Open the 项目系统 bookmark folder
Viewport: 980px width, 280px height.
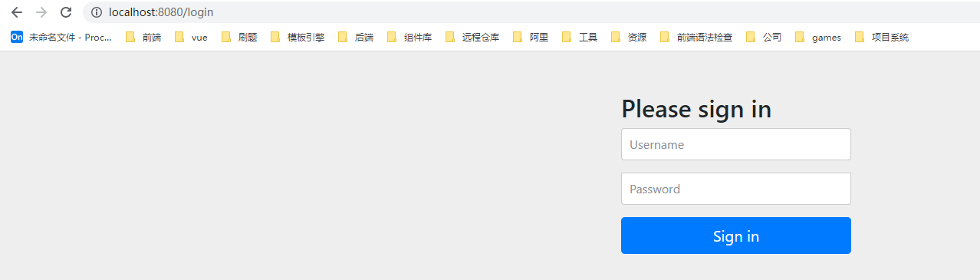coord(882,37)
